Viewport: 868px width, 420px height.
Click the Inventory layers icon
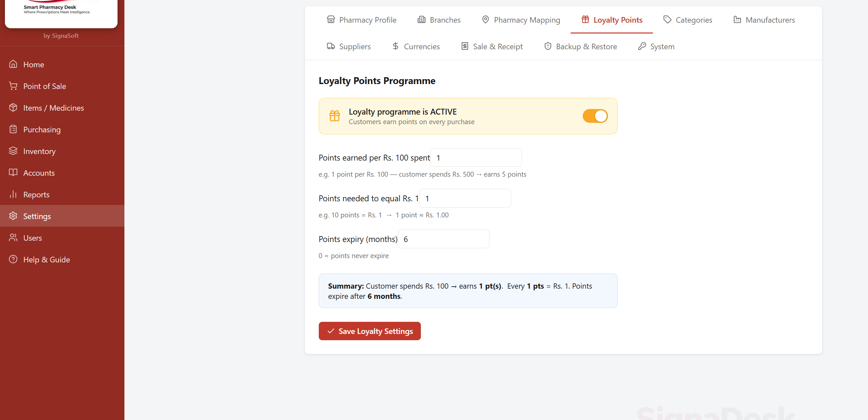[x=13, y=151]
